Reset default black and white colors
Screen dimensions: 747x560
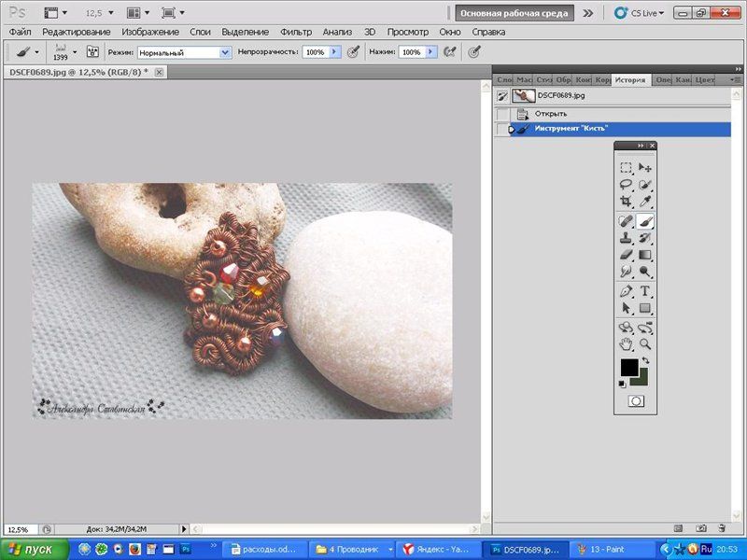622,384
